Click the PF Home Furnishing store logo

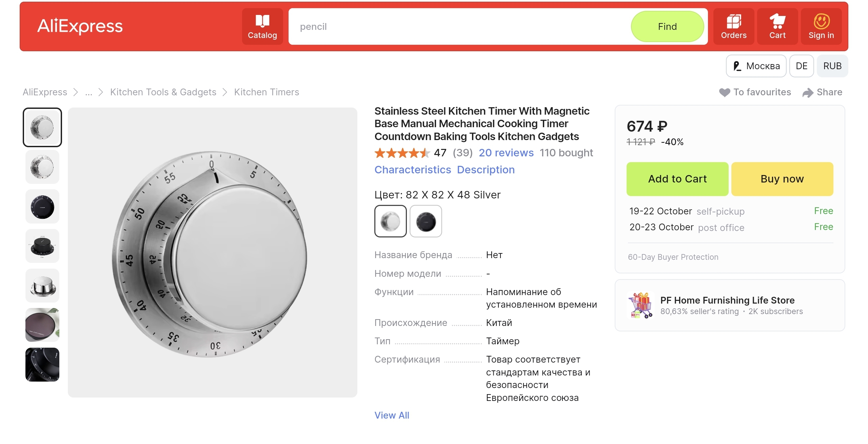640,305
